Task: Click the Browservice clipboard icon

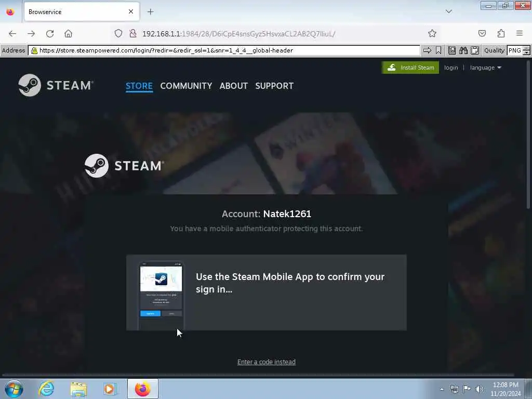Action: 475,50
